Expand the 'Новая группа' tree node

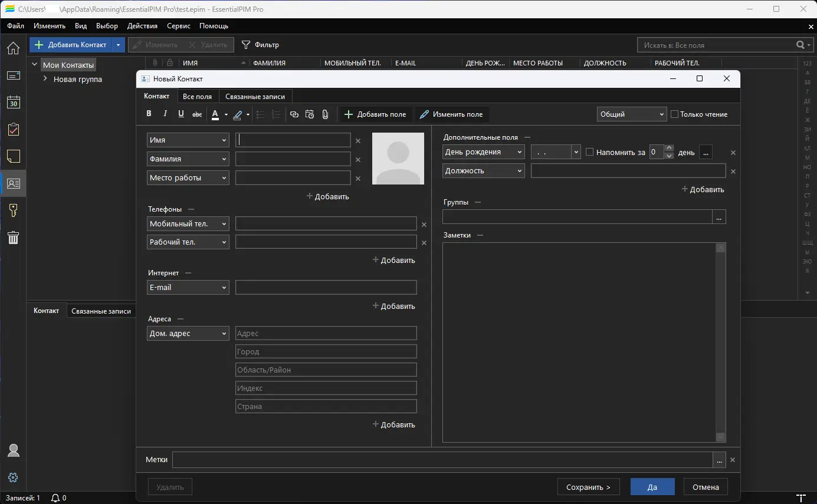(x=45, y=79)
